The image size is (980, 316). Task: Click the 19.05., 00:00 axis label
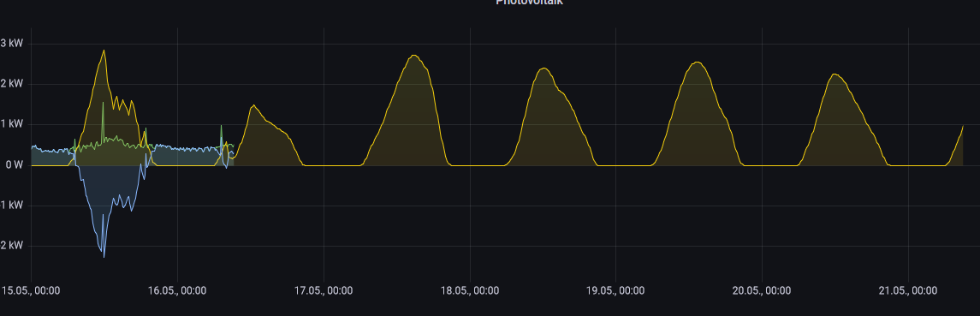pos(616,291)
